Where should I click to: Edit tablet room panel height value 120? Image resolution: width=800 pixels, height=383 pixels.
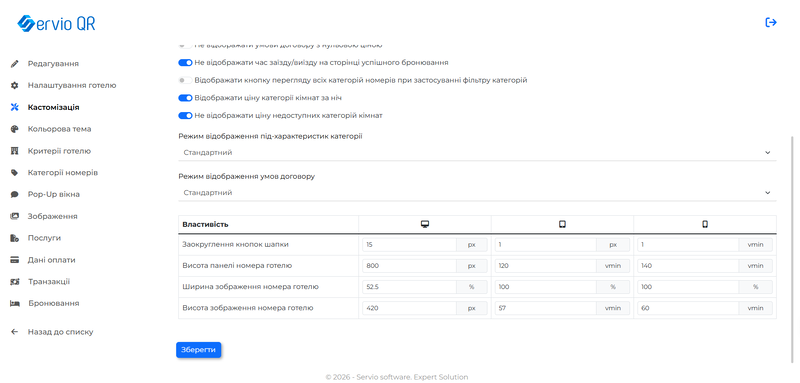545,266
